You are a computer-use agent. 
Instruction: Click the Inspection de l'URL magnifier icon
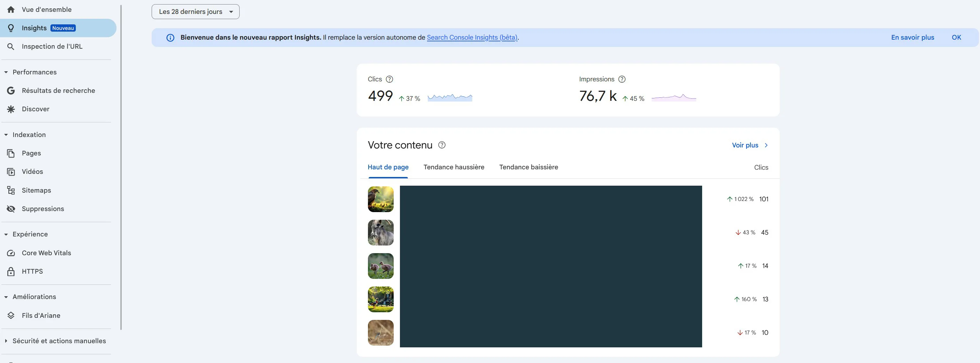pyautogui.click(x=11, y=47)
